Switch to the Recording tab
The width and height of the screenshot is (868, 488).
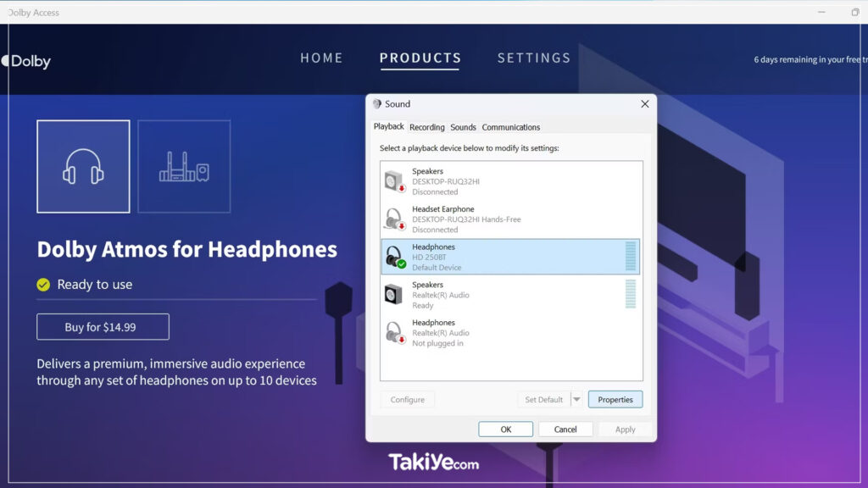pyautogui.click(x=427, y=127)
